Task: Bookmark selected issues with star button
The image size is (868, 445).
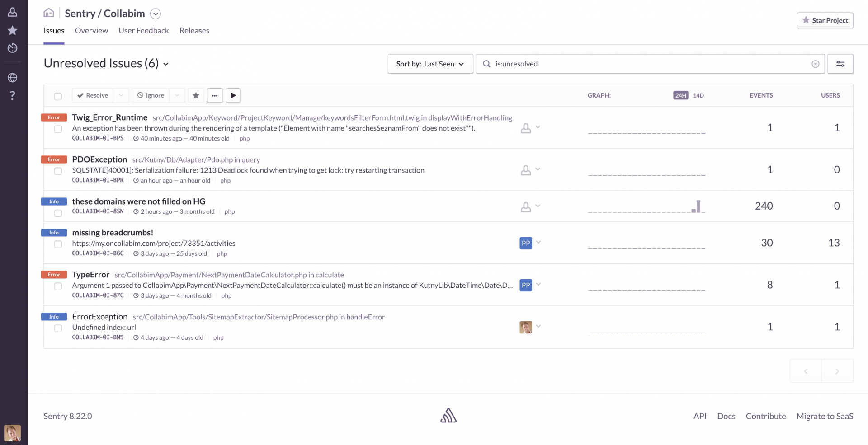Action: point(196,95)
